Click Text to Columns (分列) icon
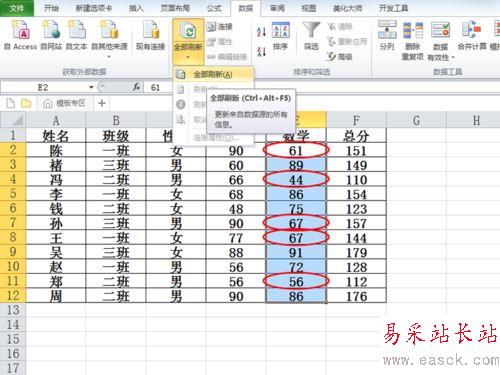 tap(387, 36)
